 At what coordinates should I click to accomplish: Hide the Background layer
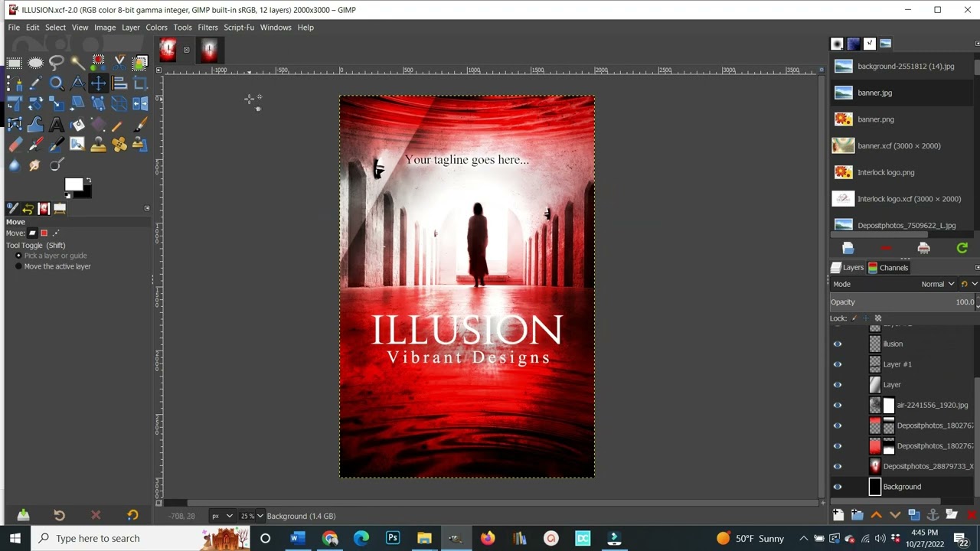(x=837, y=487)
